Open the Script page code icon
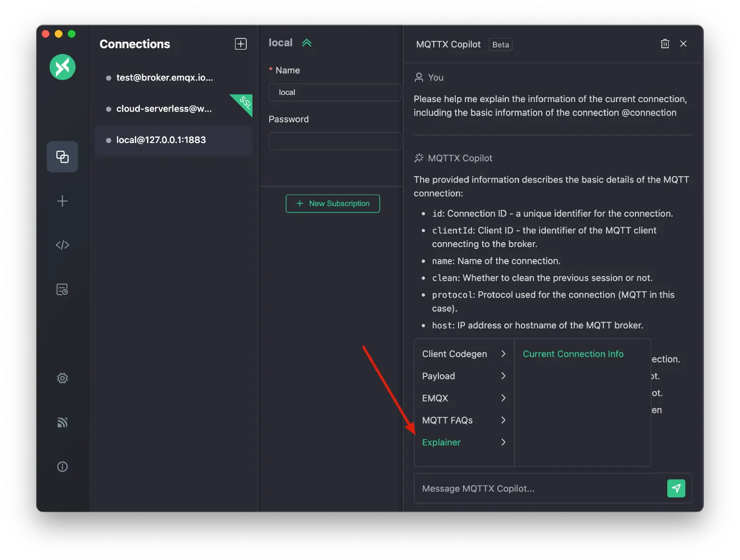740x560 pixels. click(x=63, y=245)
